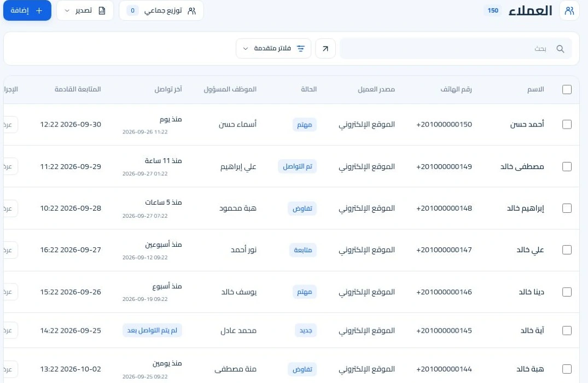
Task: Click the 0 counter in توزيع جماعي
Action: 132,10
